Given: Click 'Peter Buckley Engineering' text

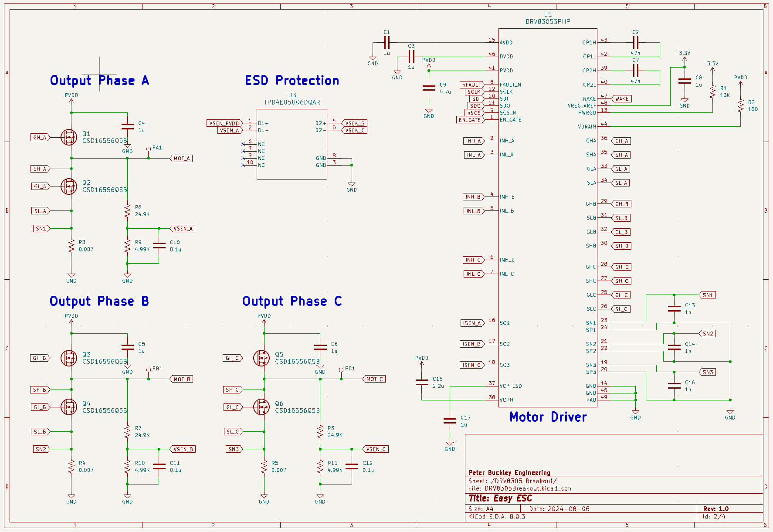Looking at the screenshot, I should 509,473.
